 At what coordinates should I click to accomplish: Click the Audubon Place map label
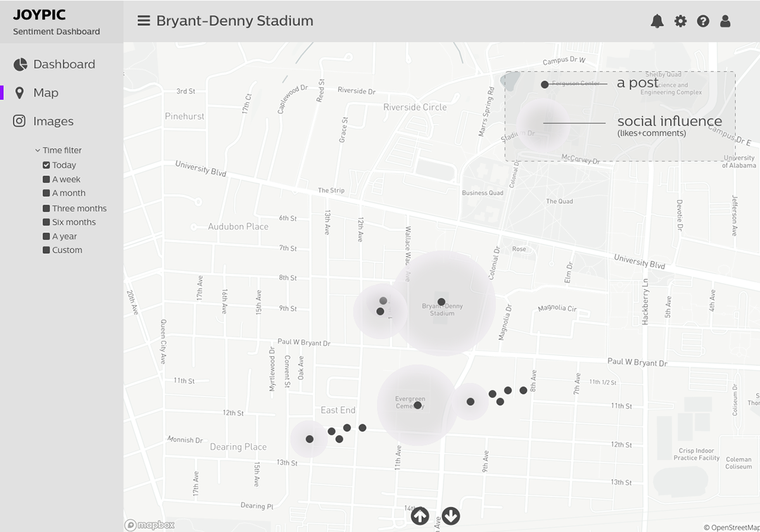tap(238, 227)
